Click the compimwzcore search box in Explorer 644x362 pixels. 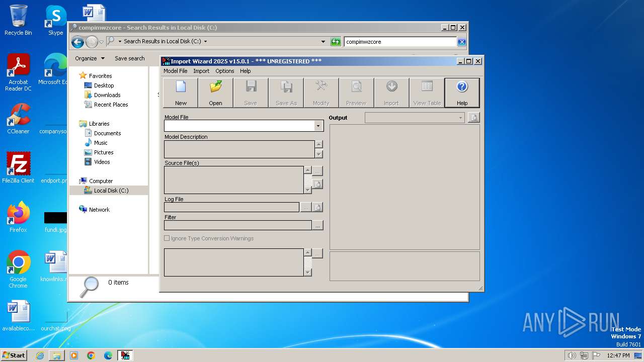click(400, 42)
